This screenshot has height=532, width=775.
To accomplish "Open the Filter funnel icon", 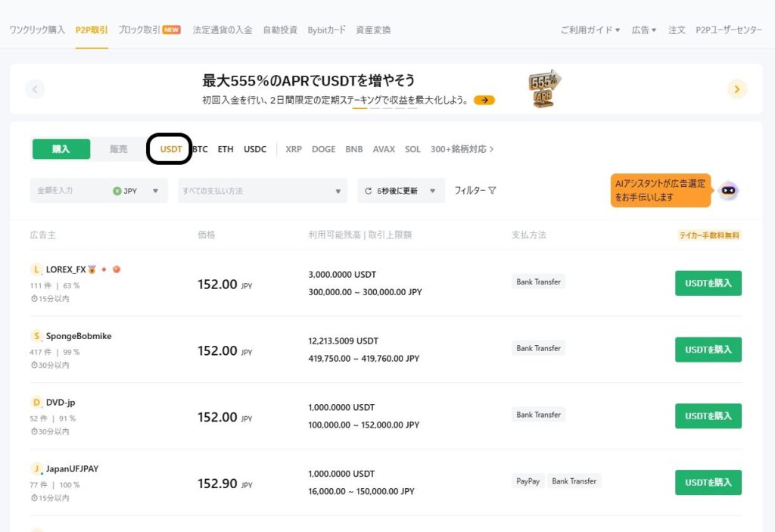I will coord(492,191).
